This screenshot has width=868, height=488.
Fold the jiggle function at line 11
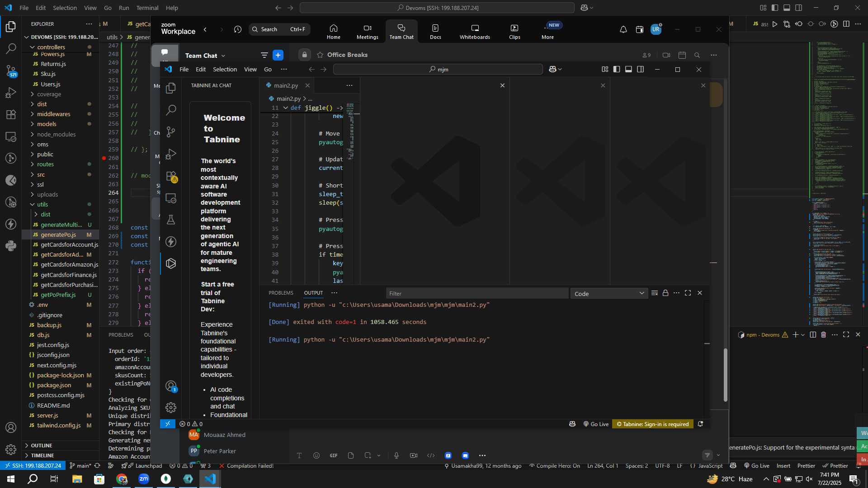286,108
